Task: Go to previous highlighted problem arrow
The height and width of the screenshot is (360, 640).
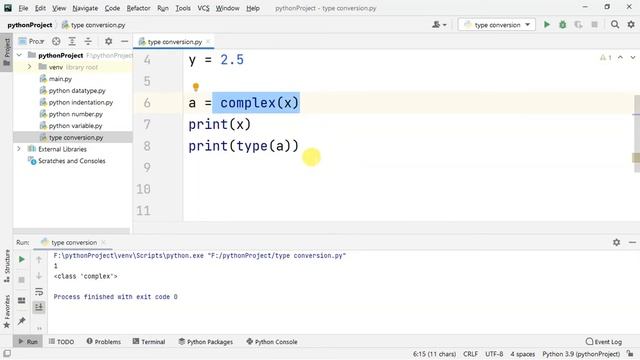Action: tap(620, 58)
